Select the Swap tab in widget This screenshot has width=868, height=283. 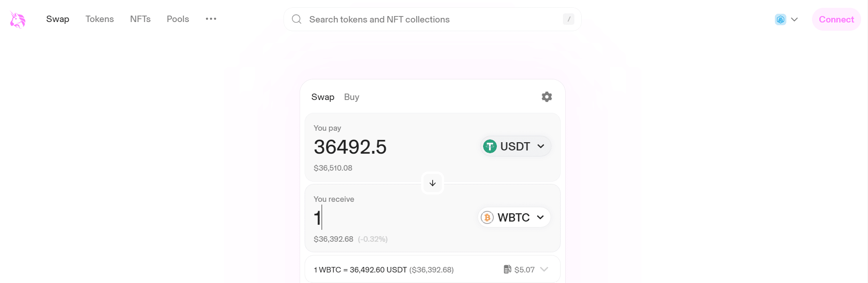tap(323, 97)
